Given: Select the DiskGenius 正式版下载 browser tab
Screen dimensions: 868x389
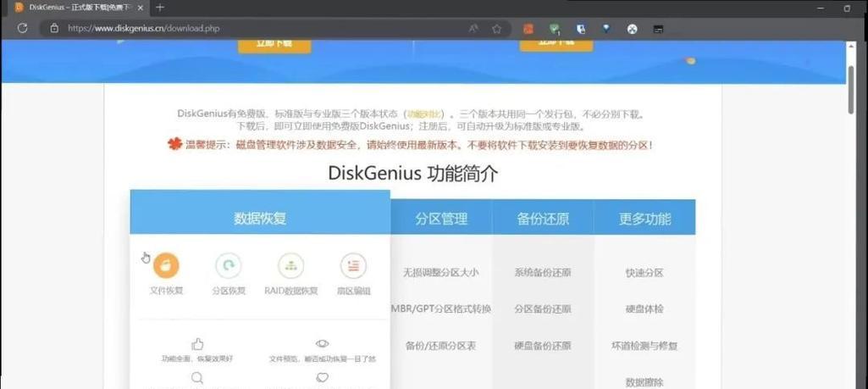Looking at the screenshot, I should pos(80,8).
